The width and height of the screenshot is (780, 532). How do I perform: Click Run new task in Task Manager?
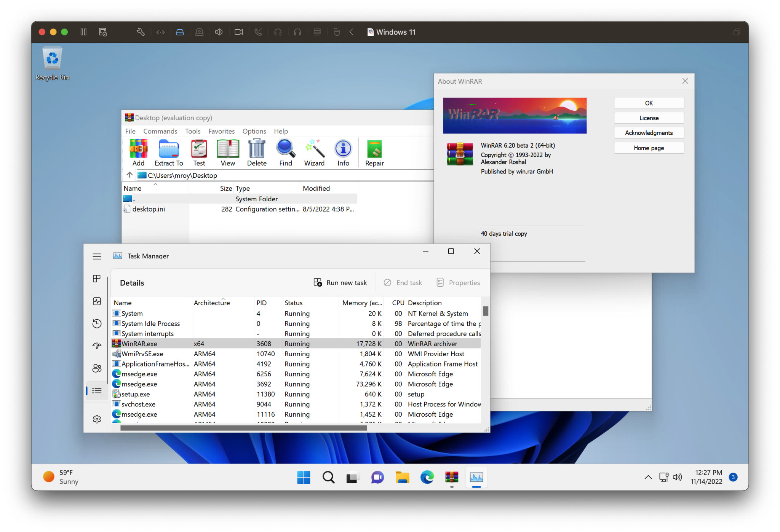click(340, 282)
